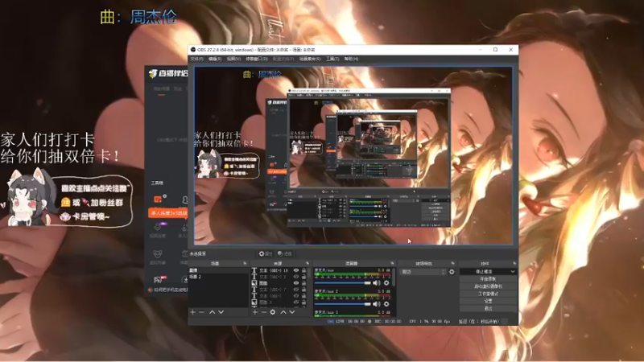Screen dimensions: 644x362
Task: Toggle visibility of the 文本 (GDI+) 3 source
Action: (295, 277)
